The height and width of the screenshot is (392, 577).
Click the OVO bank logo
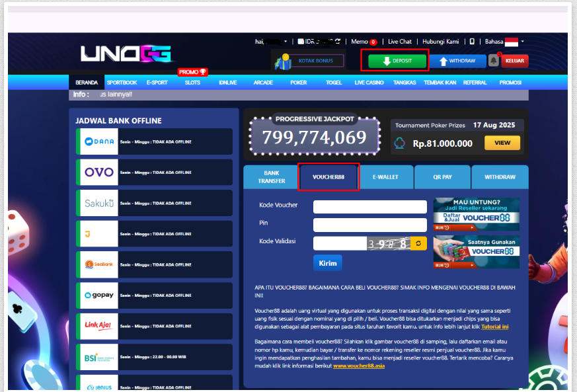99,173
